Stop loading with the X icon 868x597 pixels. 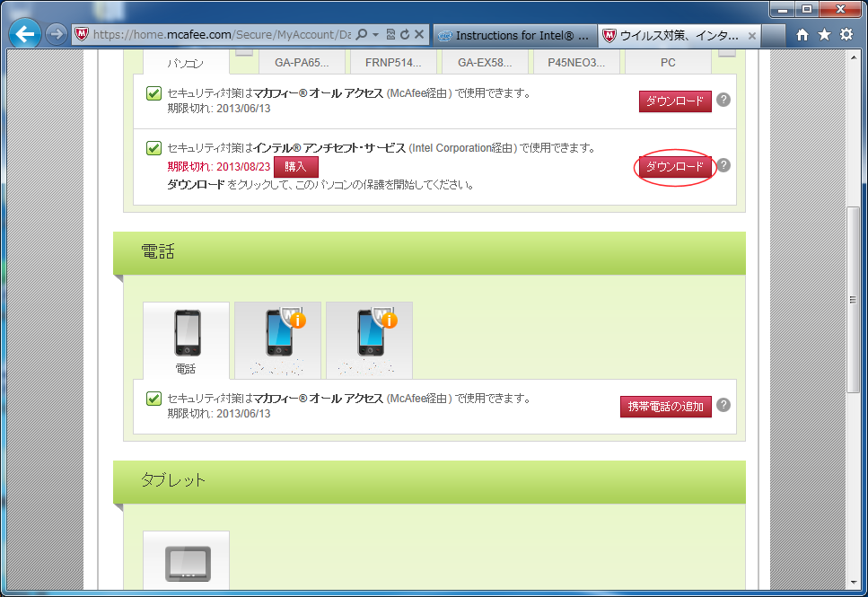click(x=419, y=34)
